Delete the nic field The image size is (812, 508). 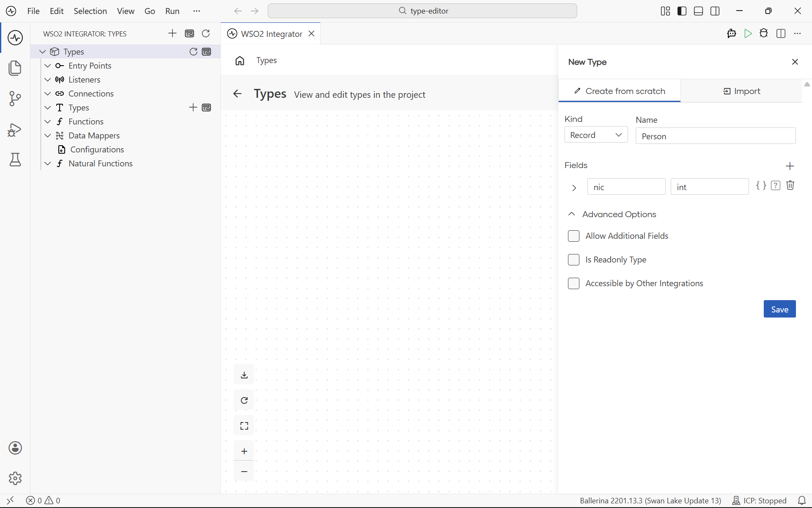[x=790, y=185]
